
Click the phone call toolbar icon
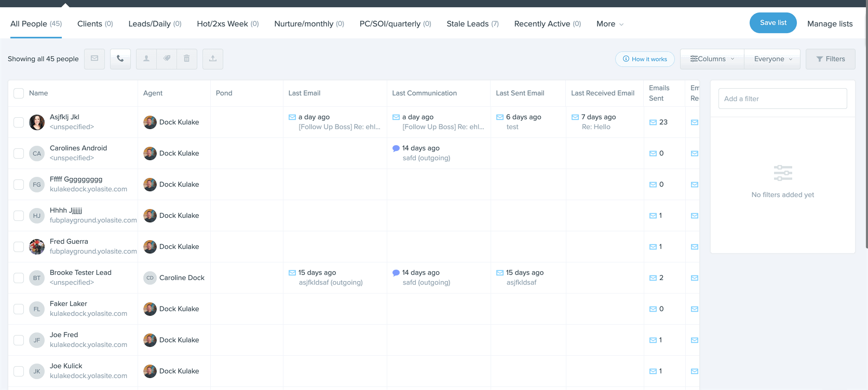120,59
